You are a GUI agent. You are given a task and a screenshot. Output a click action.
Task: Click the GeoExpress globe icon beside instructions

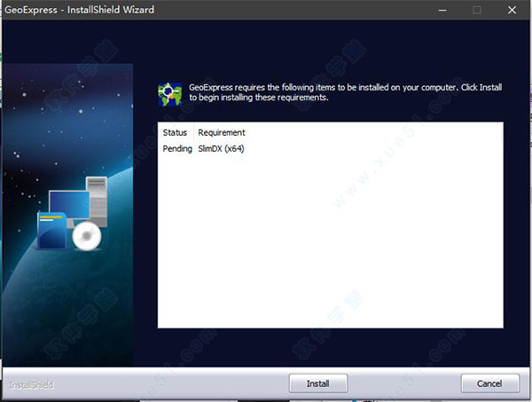(x=168, y=92)
